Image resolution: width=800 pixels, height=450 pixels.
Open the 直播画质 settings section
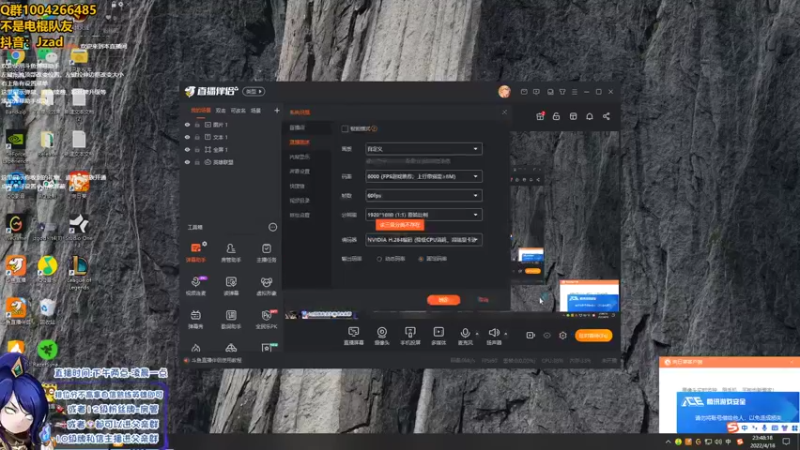tap(299, 142)
